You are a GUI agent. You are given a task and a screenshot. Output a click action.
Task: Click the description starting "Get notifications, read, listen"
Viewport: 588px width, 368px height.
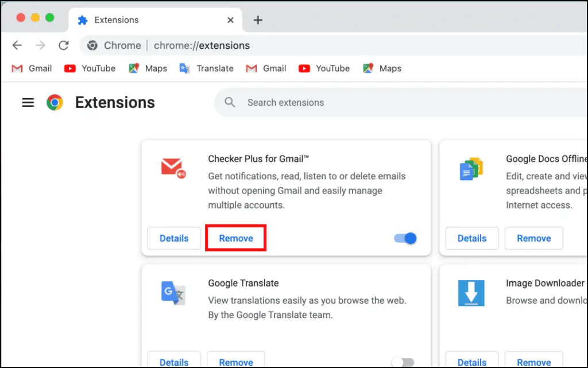(307, 191)
